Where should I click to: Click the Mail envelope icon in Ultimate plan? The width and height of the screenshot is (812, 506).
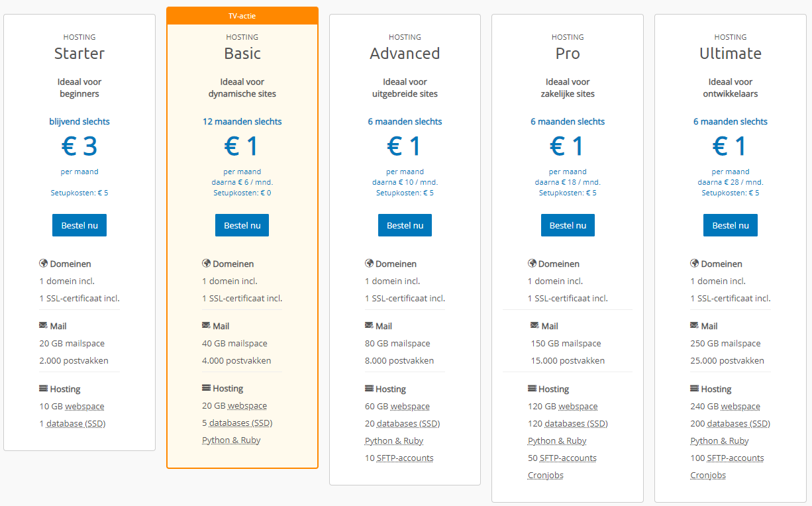(x=694, y=326)
